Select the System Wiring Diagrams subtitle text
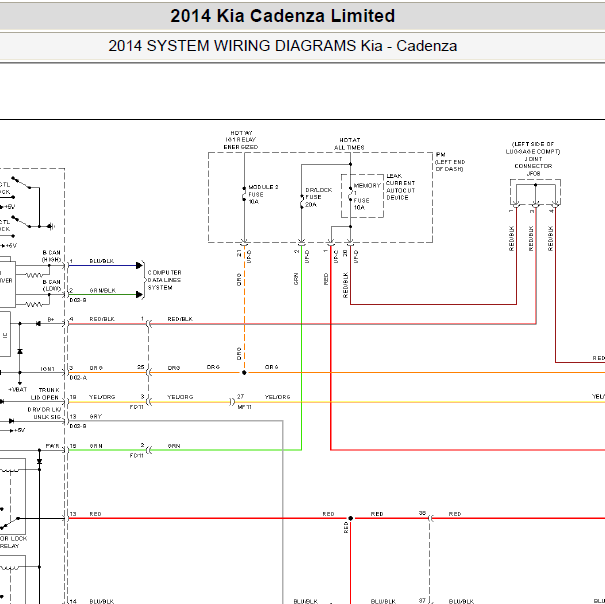 coord(282,46)
